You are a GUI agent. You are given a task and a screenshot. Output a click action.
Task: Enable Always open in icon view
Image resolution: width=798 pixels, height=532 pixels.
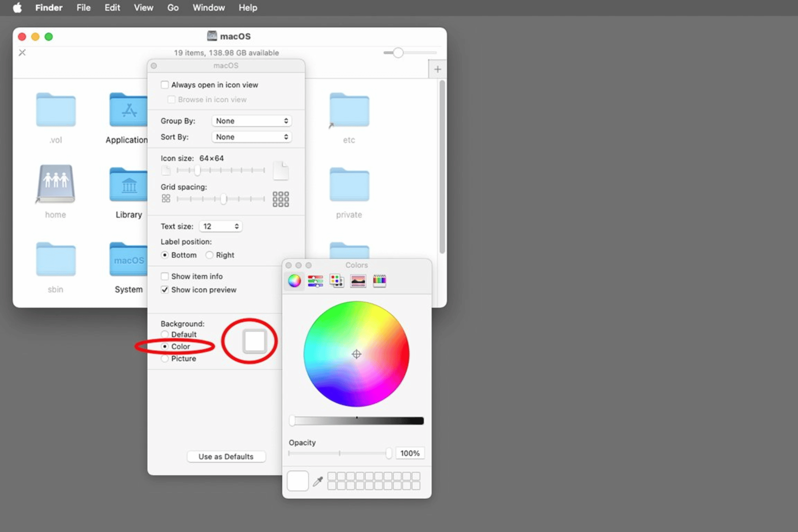[x=165, y=85]
